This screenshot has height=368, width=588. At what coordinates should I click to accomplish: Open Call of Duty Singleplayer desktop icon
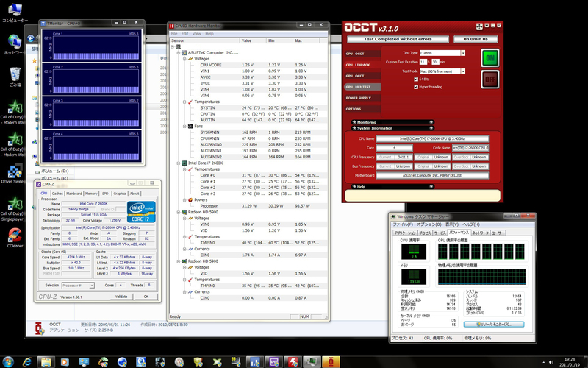(x=13, y=209)
